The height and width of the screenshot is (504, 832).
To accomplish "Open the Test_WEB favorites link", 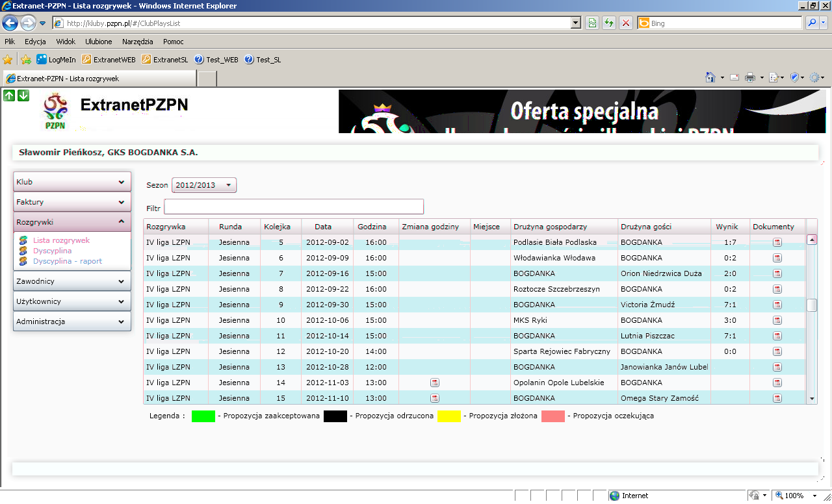I will click(216, 59).
